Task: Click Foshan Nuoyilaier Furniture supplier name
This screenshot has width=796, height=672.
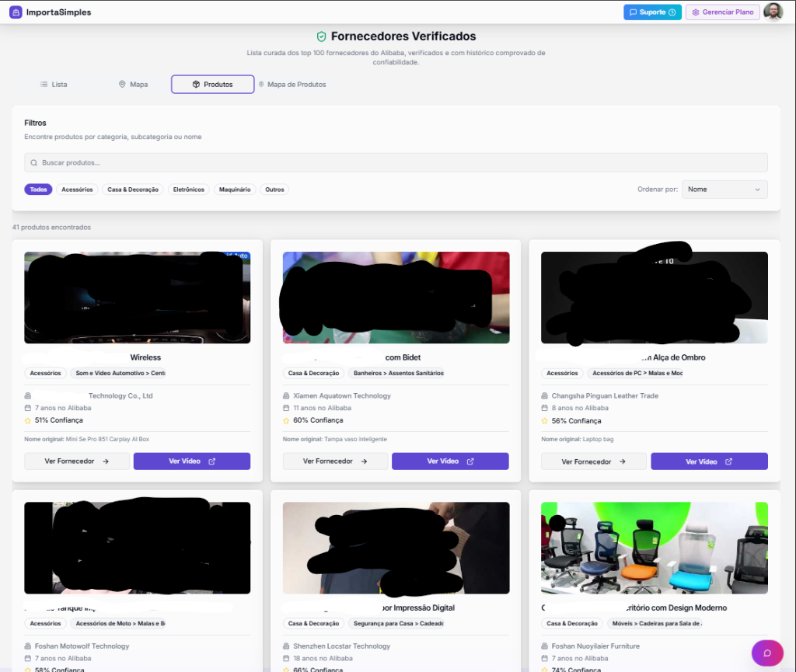Action: tap(595, 646)
